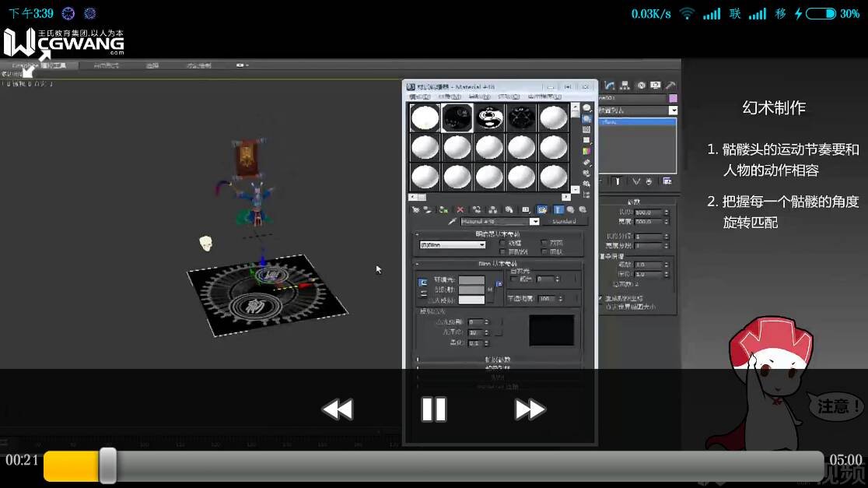Click Video Color Check icon
868x488 pixels.
point(586,151)
